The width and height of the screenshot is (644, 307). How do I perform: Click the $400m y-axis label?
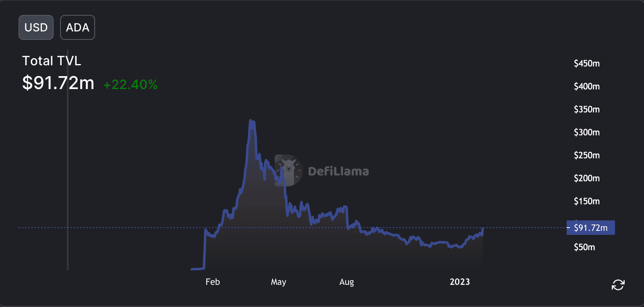(587, 86)
